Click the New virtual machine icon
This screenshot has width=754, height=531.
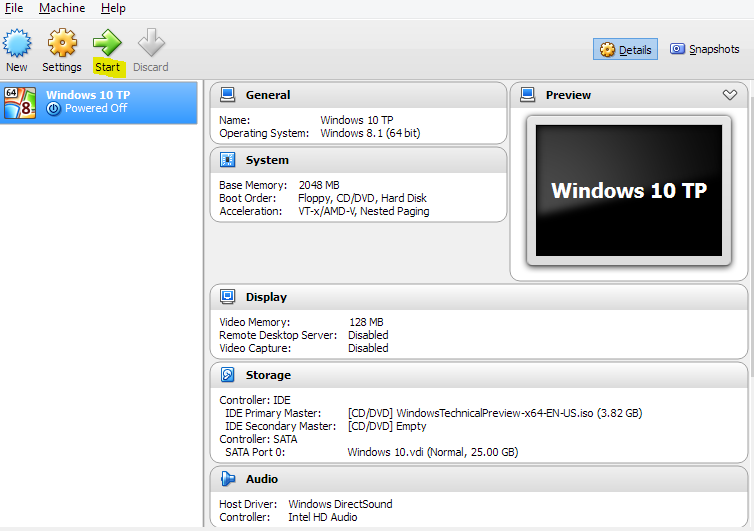pyautogui.click(x=17, y=43)
